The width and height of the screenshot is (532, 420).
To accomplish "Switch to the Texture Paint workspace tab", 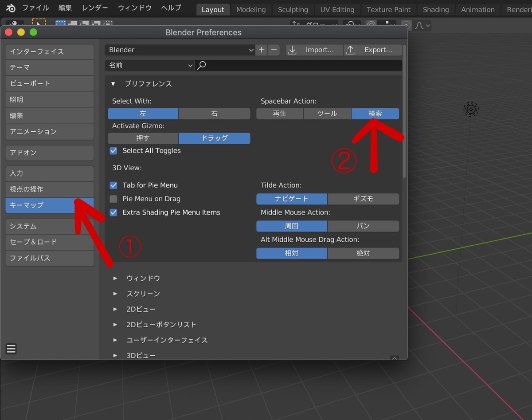I will coord(389,9).
